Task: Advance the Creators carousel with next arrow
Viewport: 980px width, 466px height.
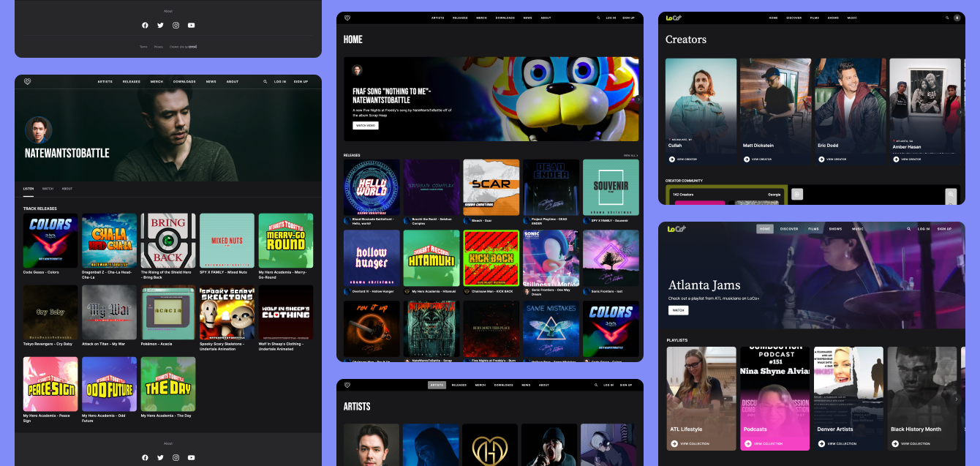Action: pos(960,112)
